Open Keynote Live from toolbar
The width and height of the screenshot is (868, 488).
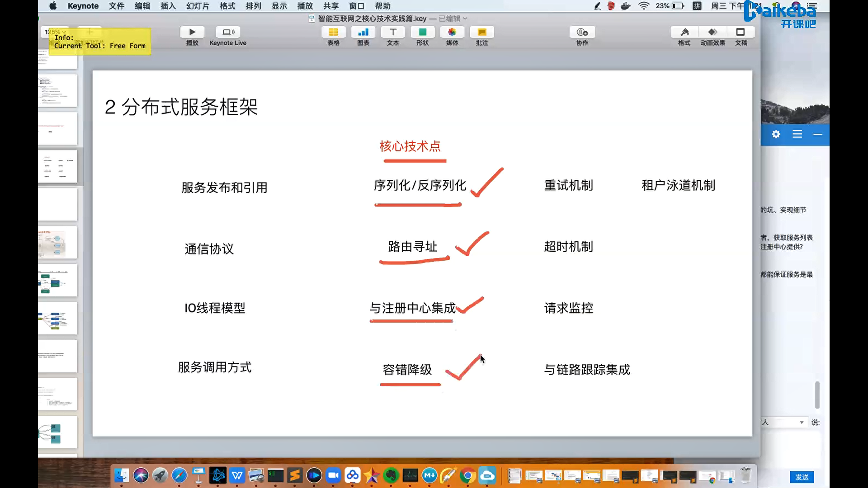[228, 33]
